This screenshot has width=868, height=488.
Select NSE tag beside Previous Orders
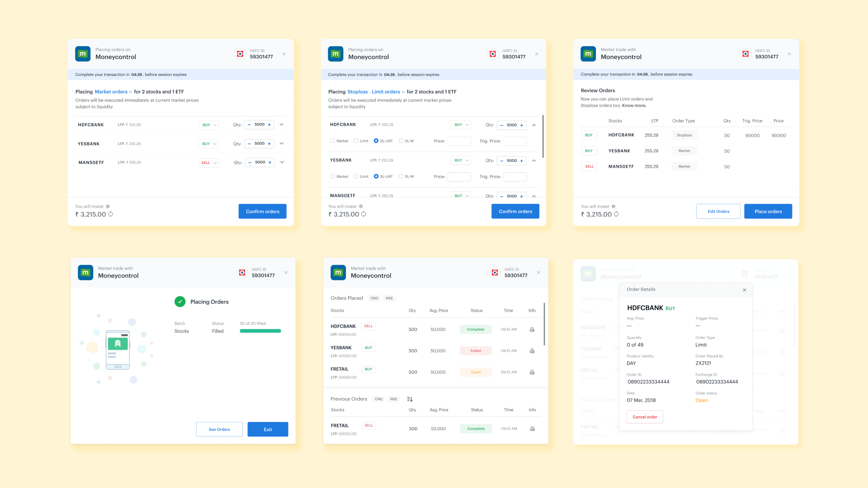click(394, 399)
